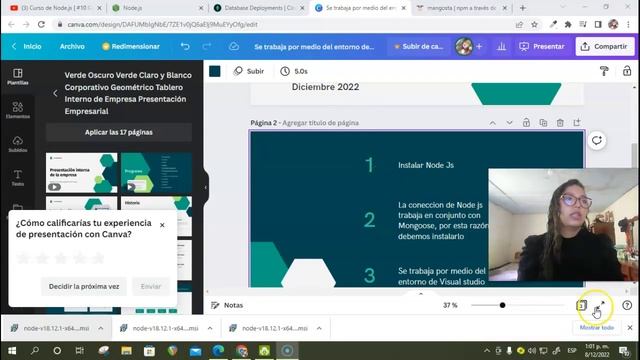This screenshot has width=640, height=360.
Task: Open the Archivo menu
Action: point(72,47)
